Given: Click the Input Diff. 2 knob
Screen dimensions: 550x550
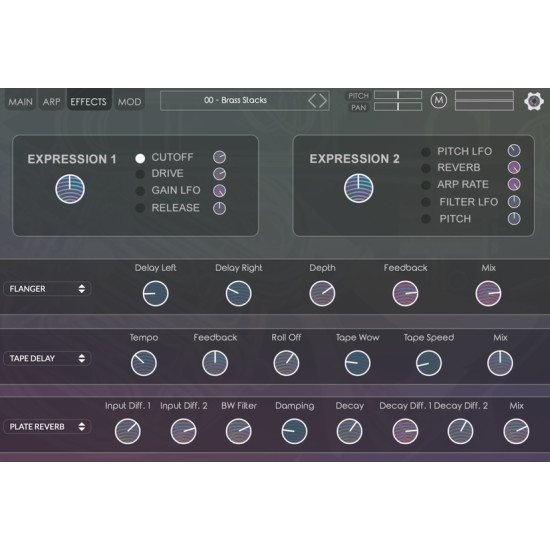Looking at the screenshot, I should [x=183, y=431].
